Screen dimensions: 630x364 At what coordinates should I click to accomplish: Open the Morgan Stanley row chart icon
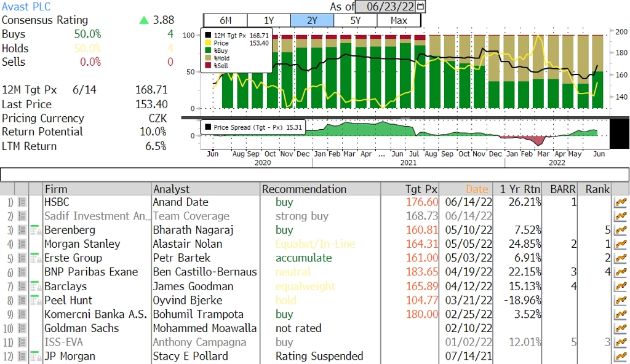[621, 244]
